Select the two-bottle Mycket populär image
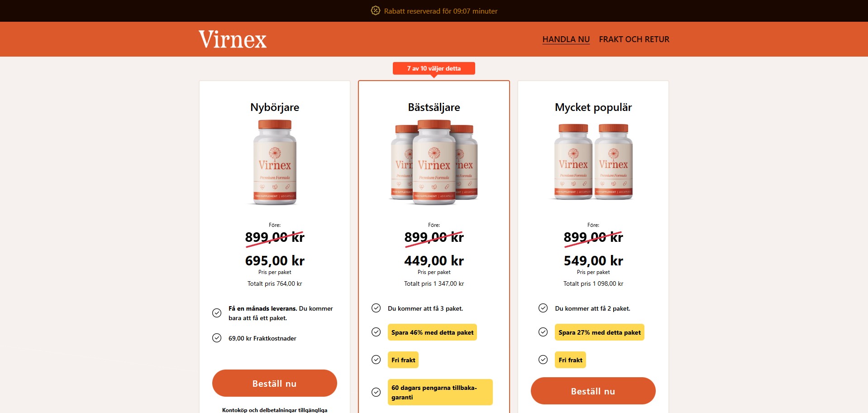This screenshot has width=868, height=413. 593,162
